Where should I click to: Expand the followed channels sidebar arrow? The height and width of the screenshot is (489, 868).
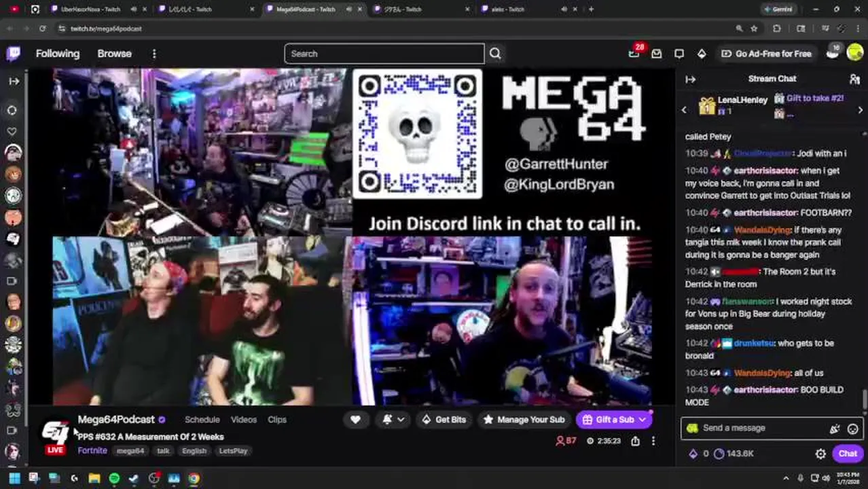14,81
